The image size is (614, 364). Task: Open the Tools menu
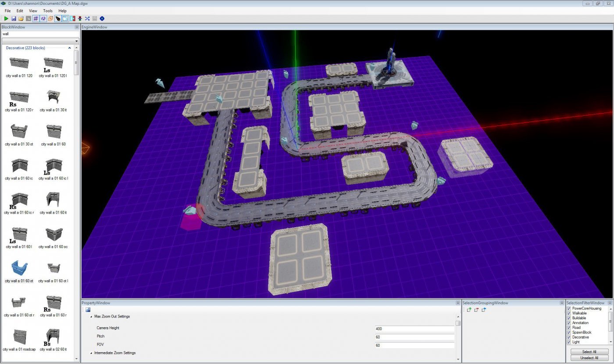(48, 11)
